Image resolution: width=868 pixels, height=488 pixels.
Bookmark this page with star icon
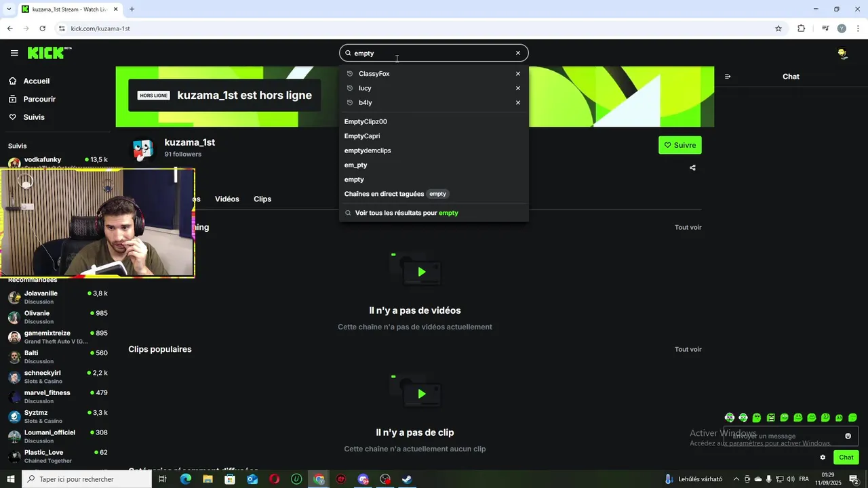point(778,28)
